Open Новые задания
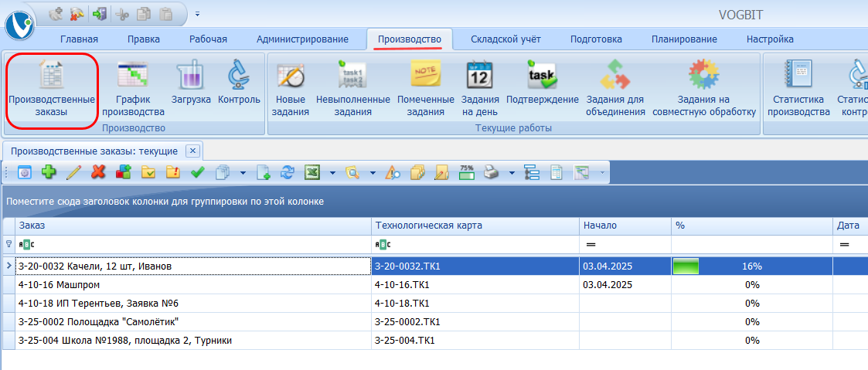868x370 pixels. tap(291, 89)
